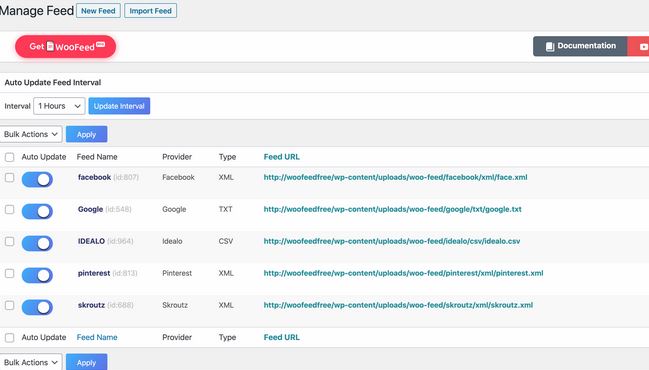Open the skroutz feed name link
This screenshot has height=370, width=649.
pyautogui.click(x=91, y=305)
